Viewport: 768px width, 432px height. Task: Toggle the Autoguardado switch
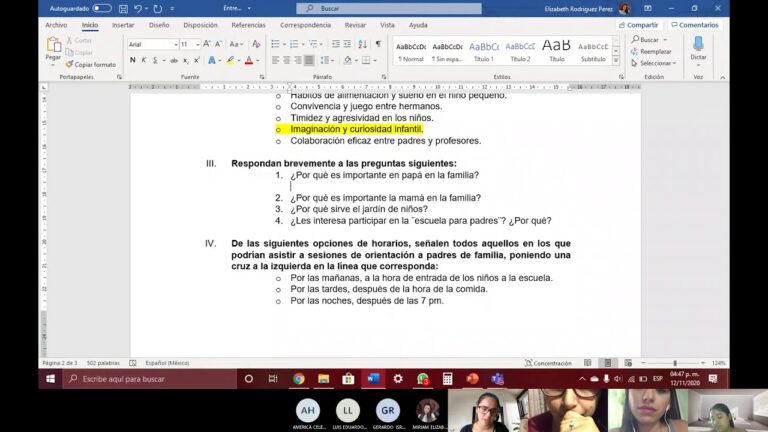click(101, 8)
